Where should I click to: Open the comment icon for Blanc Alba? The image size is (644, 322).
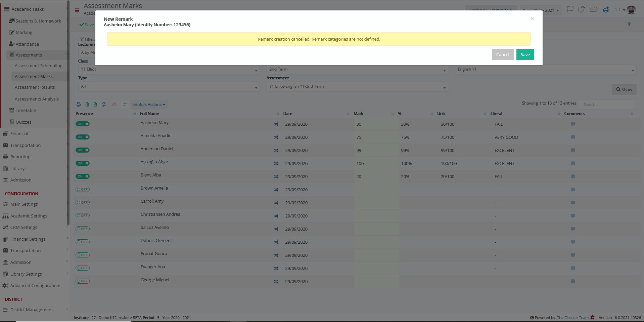573,176
